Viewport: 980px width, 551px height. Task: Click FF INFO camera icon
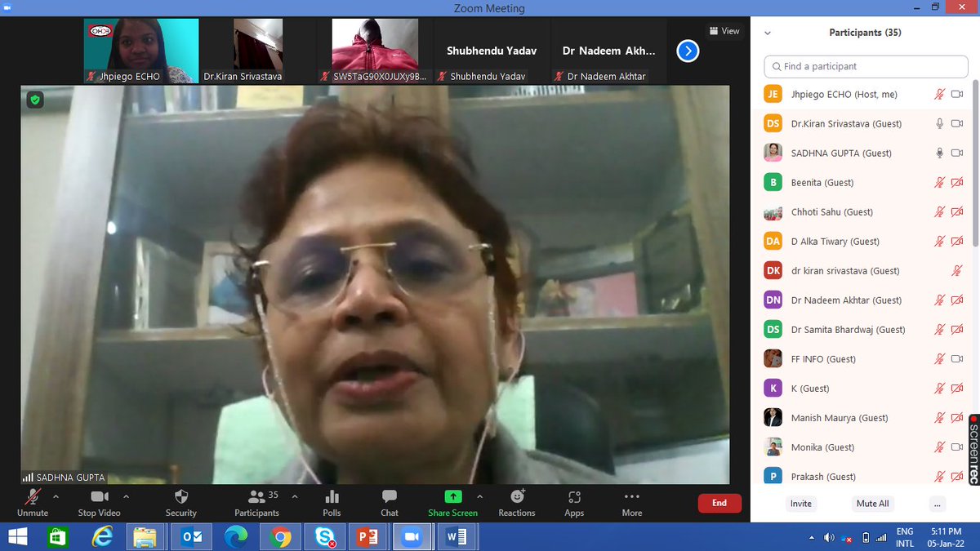[x=958, y=359]
